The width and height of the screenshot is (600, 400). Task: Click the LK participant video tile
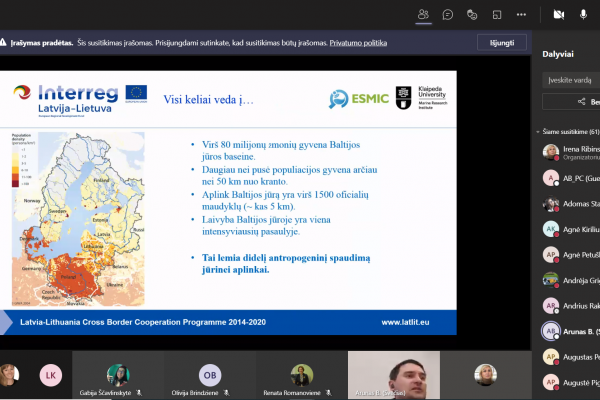[51, 375]
